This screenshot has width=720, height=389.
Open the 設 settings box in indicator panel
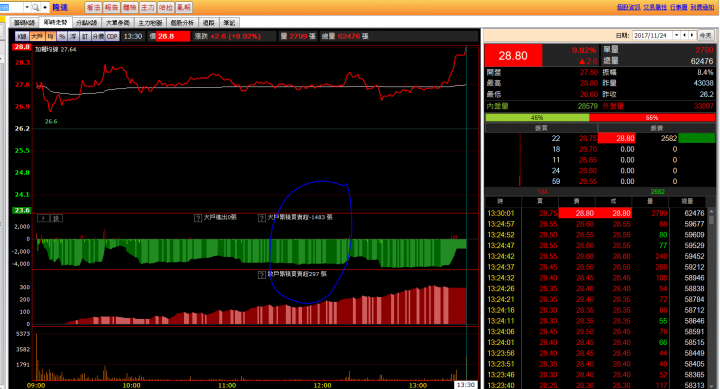(x=56, y=218)
